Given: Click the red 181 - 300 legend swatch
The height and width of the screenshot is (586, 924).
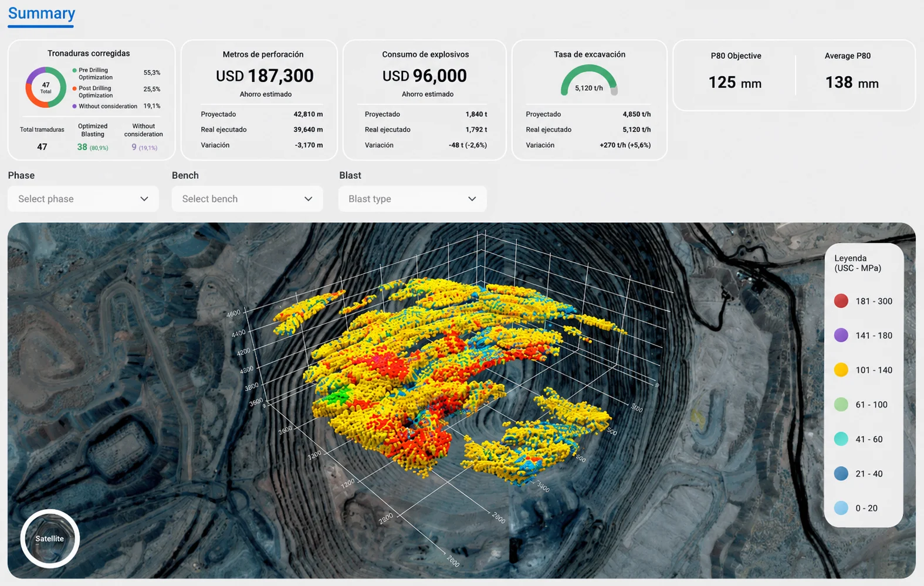Looking at the screenshot, I should 841,301.
